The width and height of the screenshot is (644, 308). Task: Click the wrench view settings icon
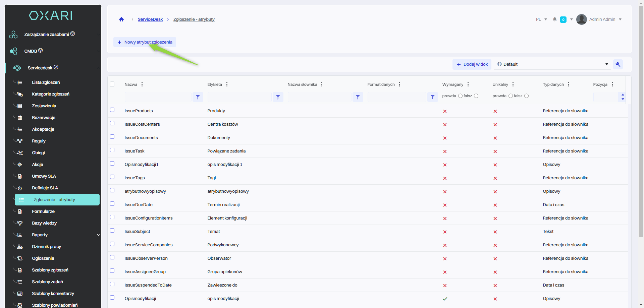(618, 64)
